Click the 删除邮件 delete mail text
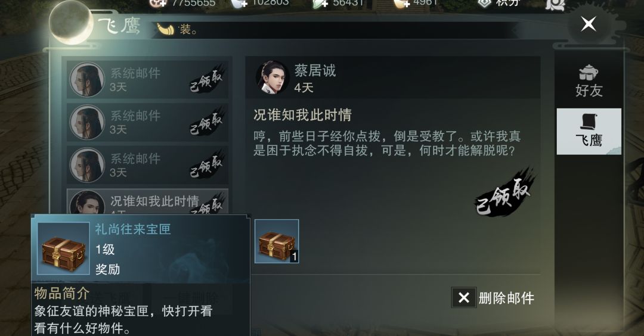The width and height of the screenshot is (644, 336). tap(506, 298)
